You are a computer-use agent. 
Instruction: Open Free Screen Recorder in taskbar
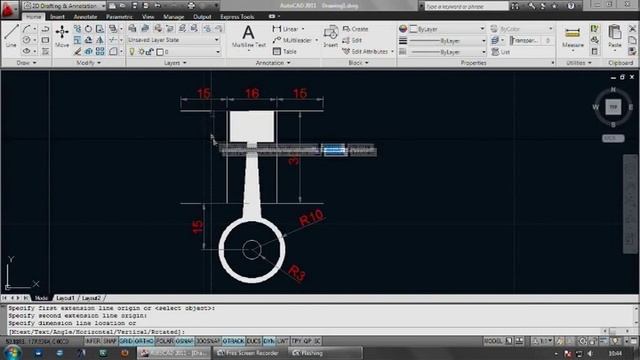pyautogui.click(x=248, y=353)
